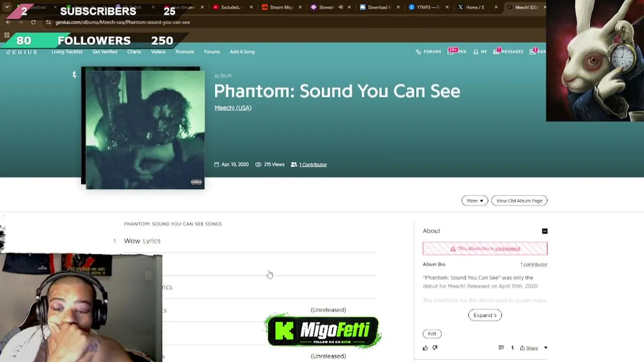This screenshot has height=362, width=644.
Task: Open Get Verified in Genius nav
Action: [105, 52]
